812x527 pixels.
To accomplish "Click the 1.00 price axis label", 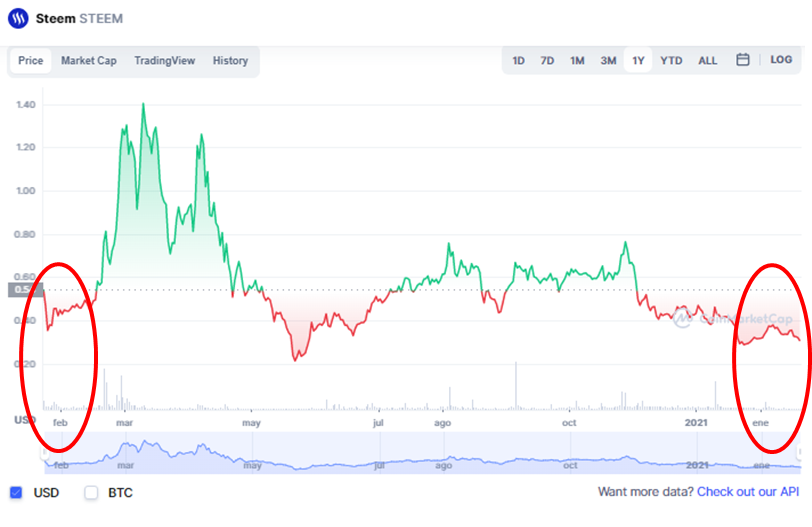I will coord(26,191).
